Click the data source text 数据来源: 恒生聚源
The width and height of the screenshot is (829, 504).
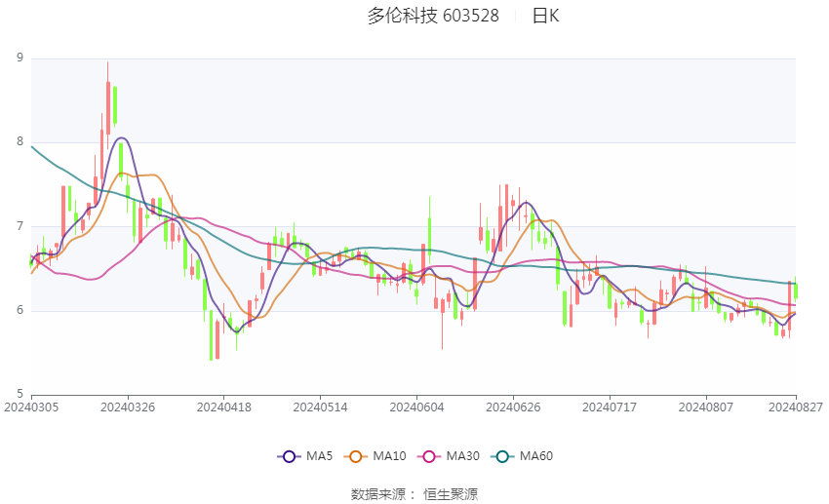pos(414,494)
